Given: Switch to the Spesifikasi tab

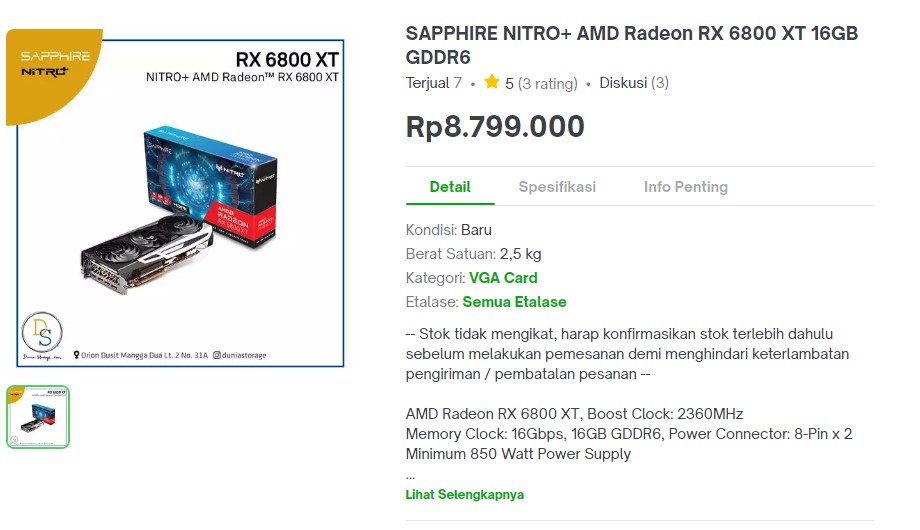Looking at the screenshot, I should click(557, 187).
